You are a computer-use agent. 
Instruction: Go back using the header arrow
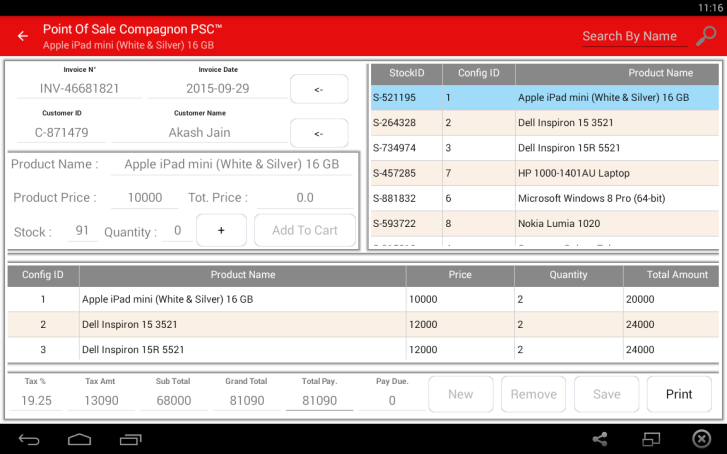[23, 36]
